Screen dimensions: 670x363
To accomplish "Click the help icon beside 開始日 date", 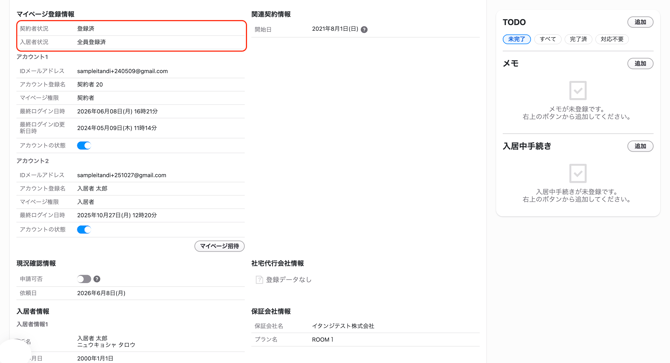I will tap(364, 29).
